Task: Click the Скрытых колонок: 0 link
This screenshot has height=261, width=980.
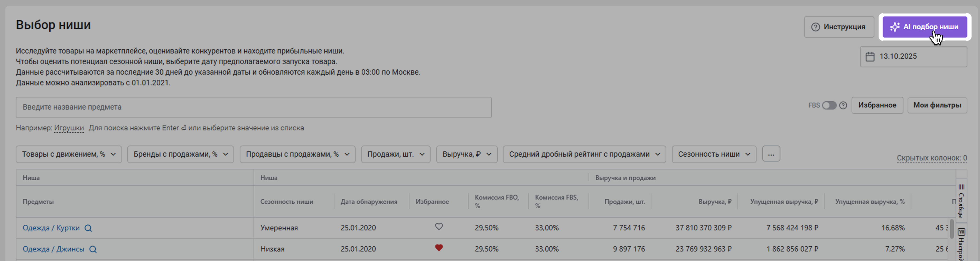Action: (931, 158)
